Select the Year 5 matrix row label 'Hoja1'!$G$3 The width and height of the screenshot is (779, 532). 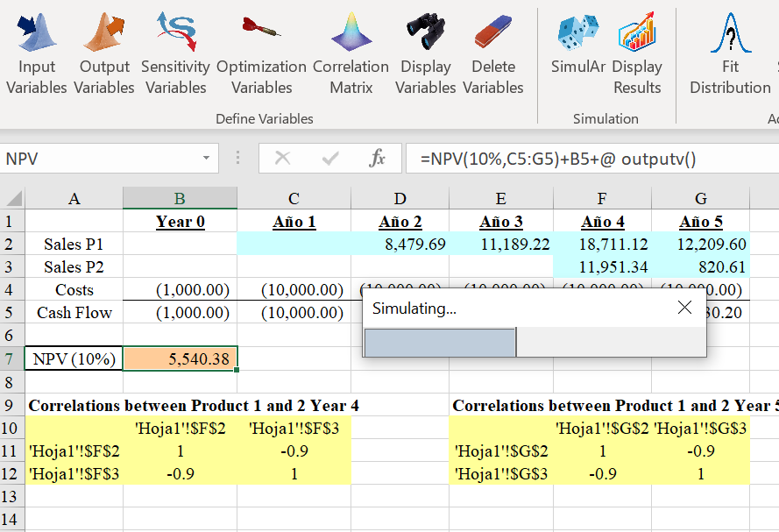[x=501, y=473]
